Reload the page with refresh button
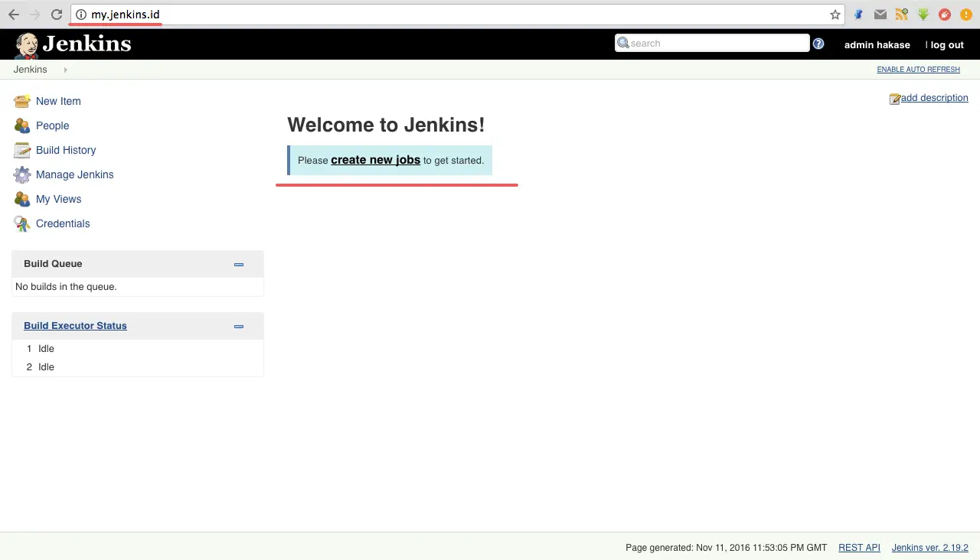 [x=56, y=15]
